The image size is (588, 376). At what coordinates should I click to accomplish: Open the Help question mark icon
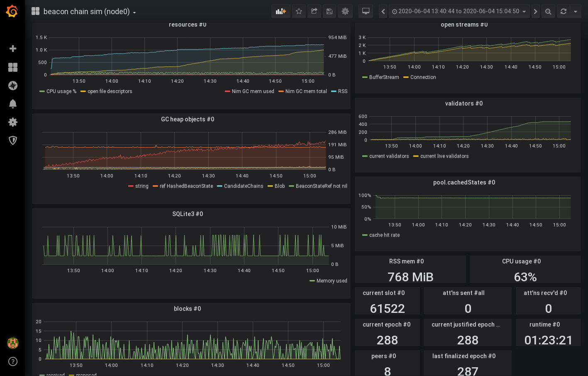pyautogui.click(x=13, y=361)
